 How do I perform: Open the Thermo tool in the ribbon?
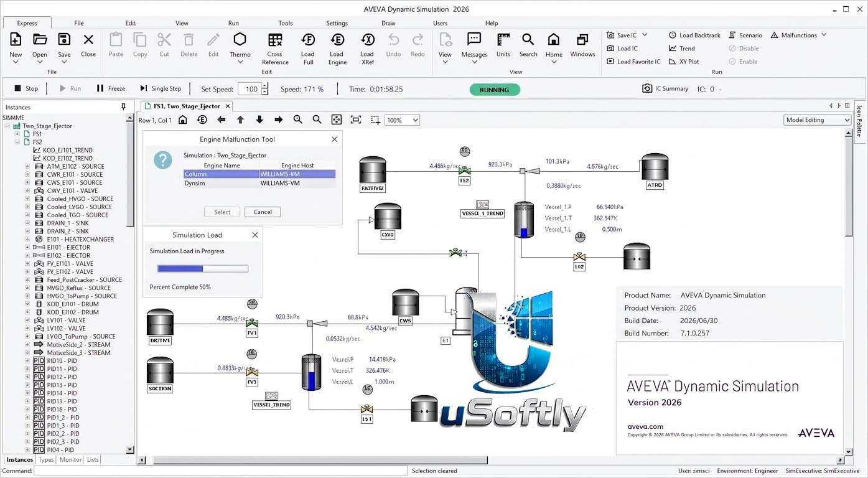[x=240, y=45]
